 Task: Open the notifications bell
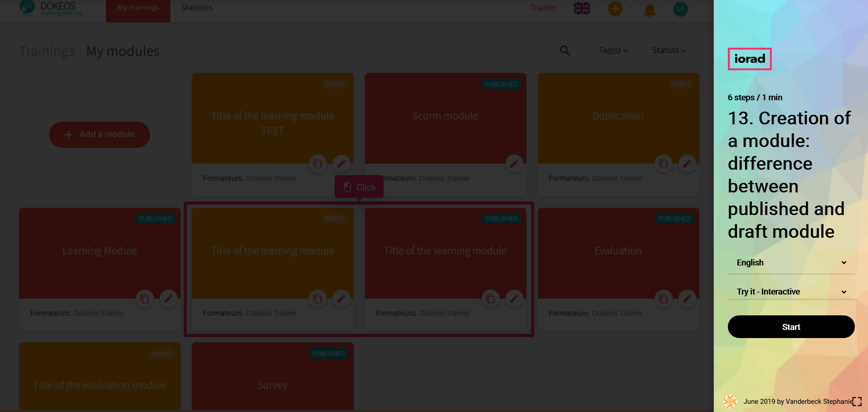pos(649,10)
